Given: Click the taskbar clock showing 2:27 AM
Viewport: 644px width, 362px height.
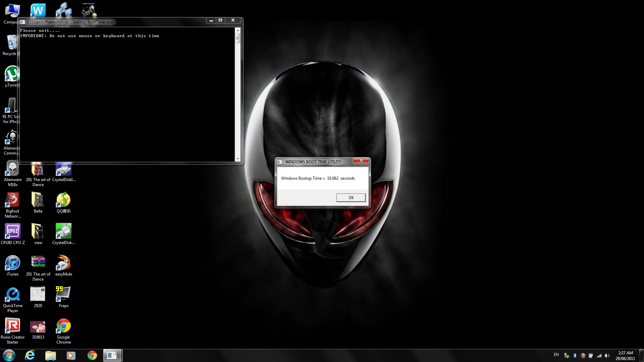Looking at the screenshot, I should click(x=625, y=356).
